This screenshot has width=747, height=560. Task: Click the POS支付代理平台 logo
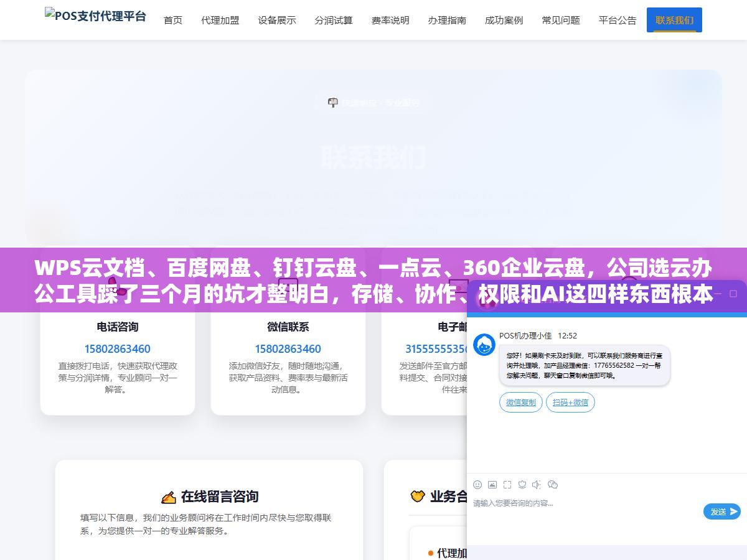coord(95,16)
